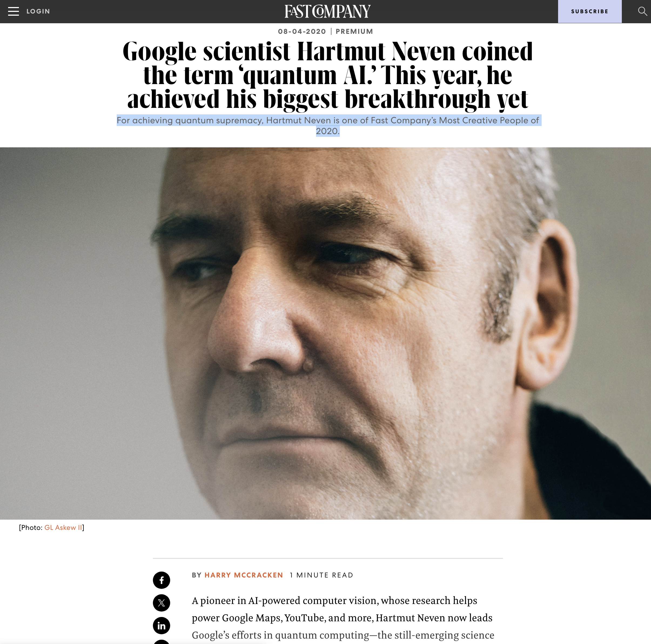Share article on X
This screenshot has height=644, width=651.
[162, 603]
